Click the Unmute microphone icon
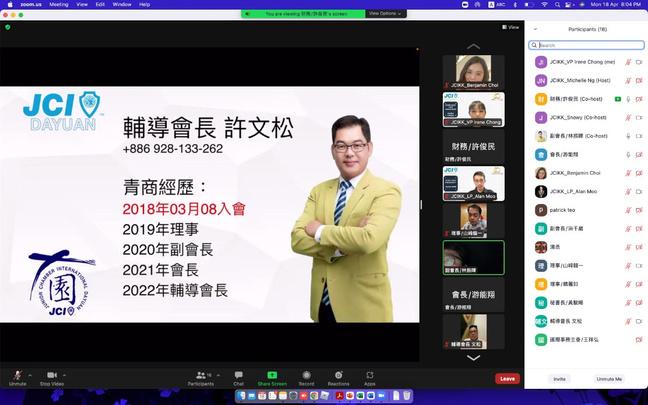 (x=17, y=375)
